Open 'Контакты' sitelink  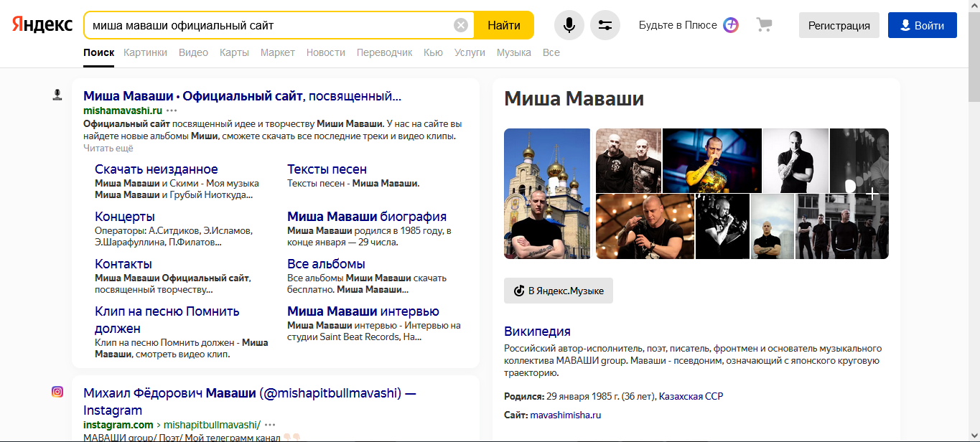point(123,264)
